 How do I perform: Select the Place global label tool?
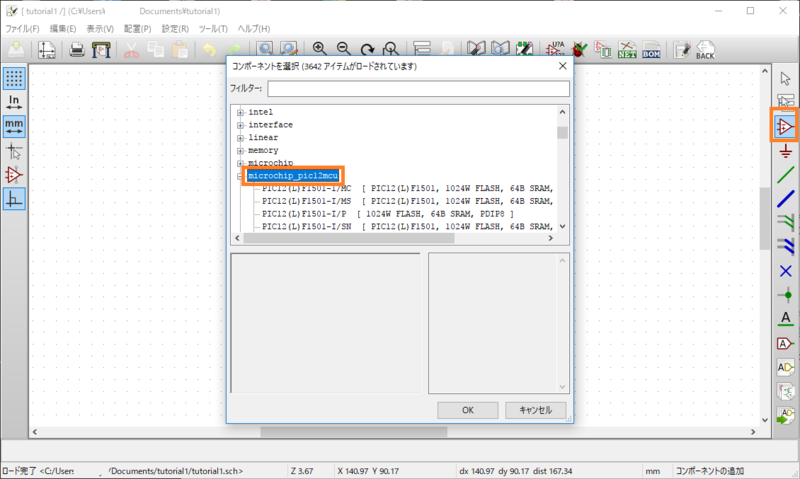point(785,343)
